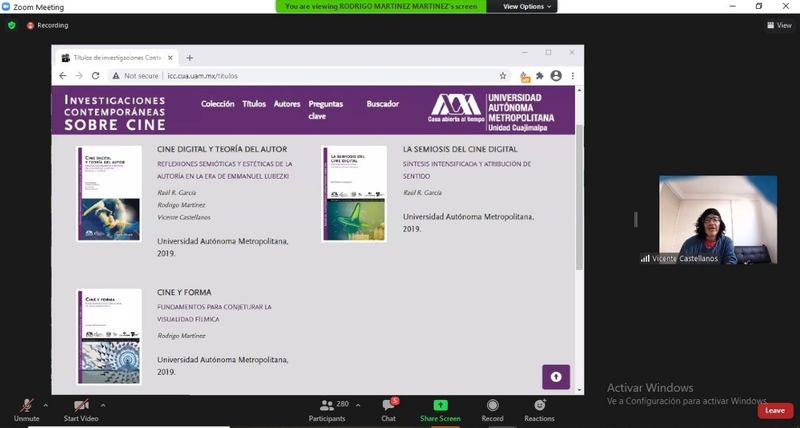Viewport: 800px width, 428px height.
Task: Click the panel divider handle beside the video
Action: 636,219
